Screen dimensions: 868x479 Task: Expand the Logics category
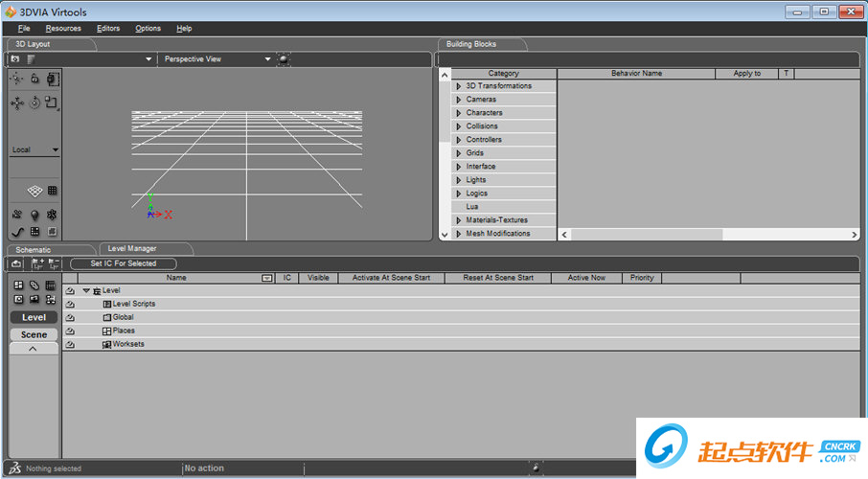pos(458,194)
